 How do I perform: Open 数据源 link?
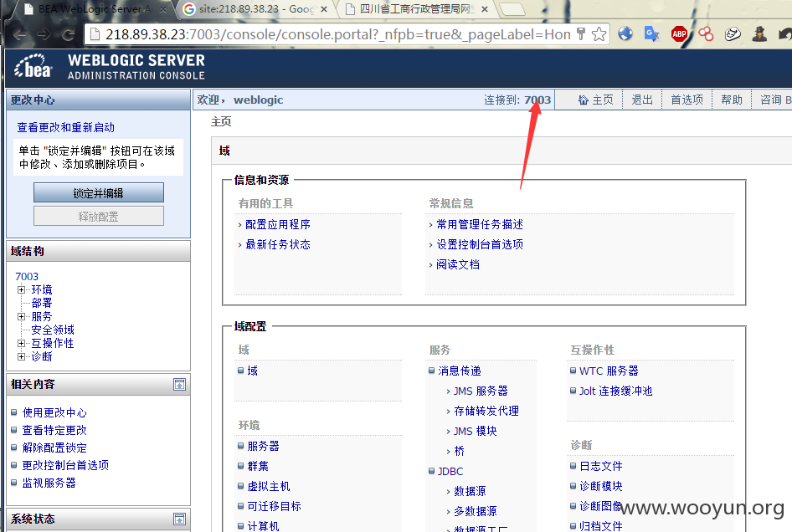tap(470, 491)
